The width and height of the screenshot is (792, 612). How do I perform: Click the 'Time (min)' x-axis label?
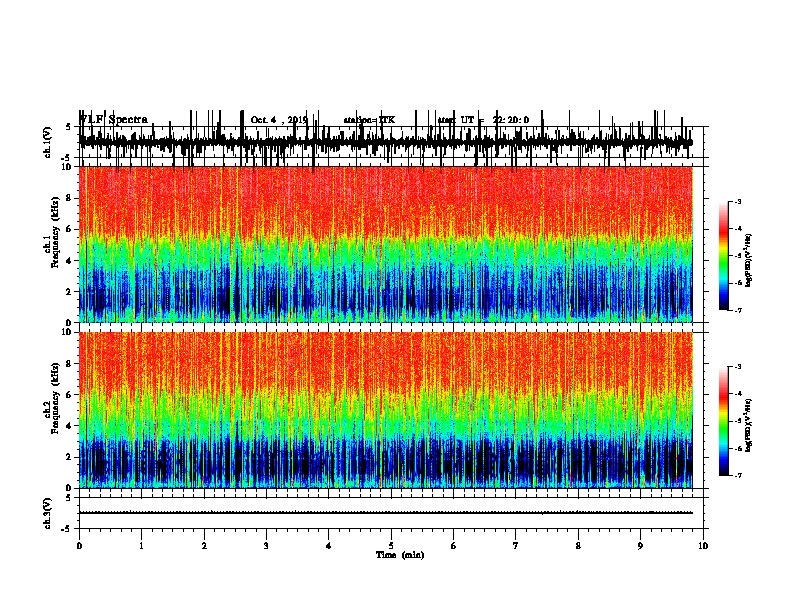click(x=400, y=555)
